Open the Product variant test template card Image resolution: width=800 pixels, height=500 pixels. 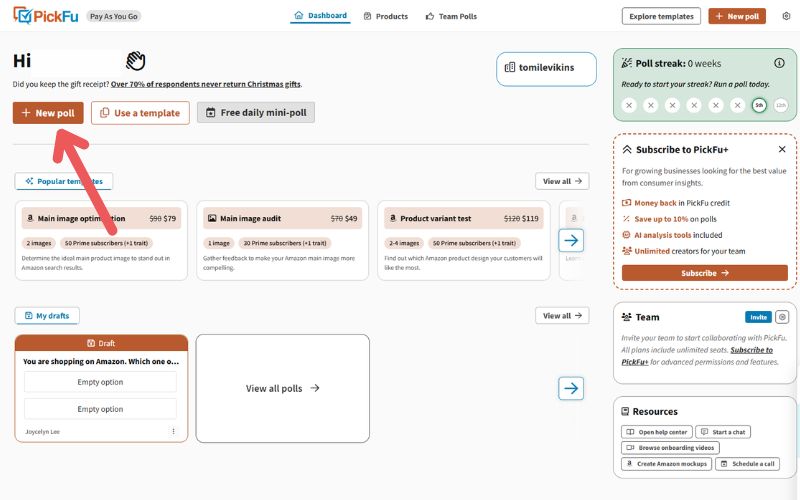464,240
